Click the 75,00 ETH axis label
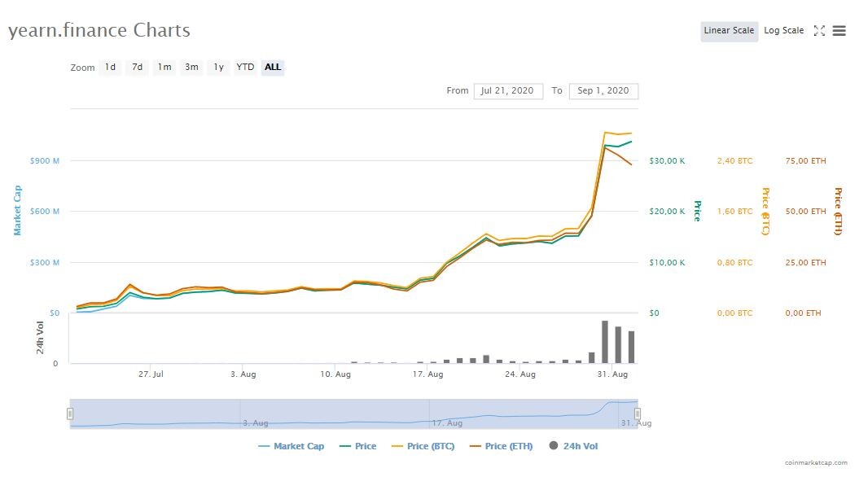The height and width of the screenshot is (477, 868). pyautogui.click(x=805, y=161)
